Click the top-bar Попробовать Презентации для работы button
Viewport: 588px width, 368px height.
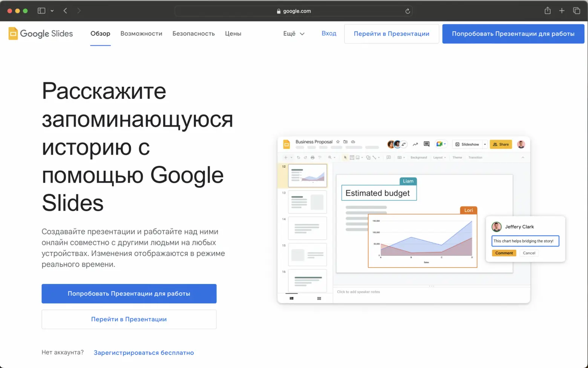pyautogui.click(x=513, y=34)
